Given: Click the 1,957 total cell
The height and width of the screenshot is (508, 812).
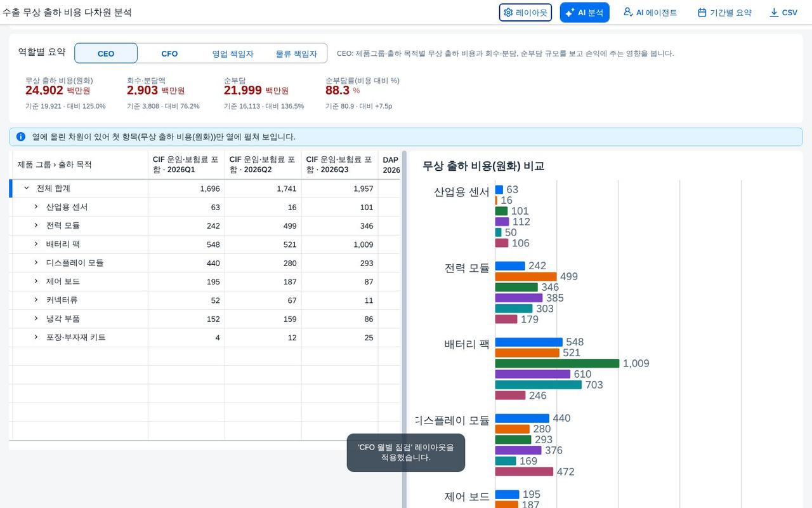Looking at the screenshot, I should click(x=340, y=189).
